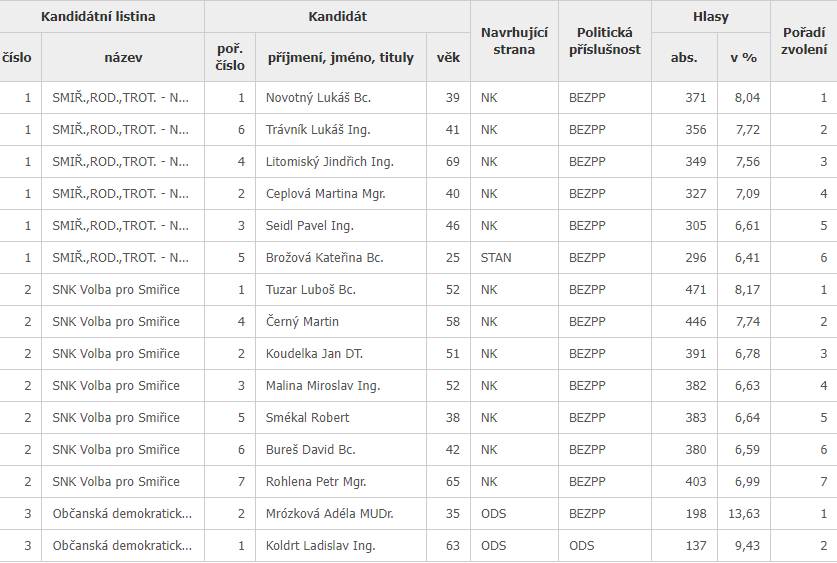Select candidate Tuzar Luboš Bc.

click(x=311, y=290)
